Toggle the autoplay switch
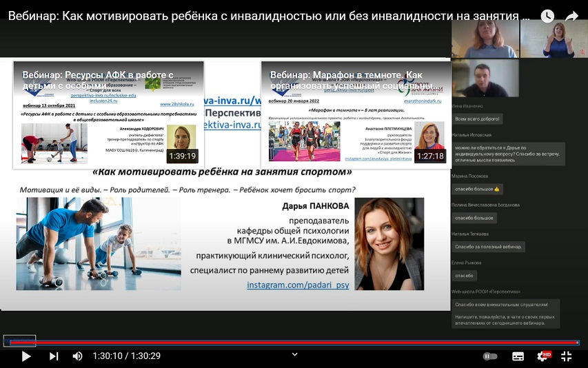Image resolution: width=588 pixels, height=368 pixels. [x=490, y=356]
